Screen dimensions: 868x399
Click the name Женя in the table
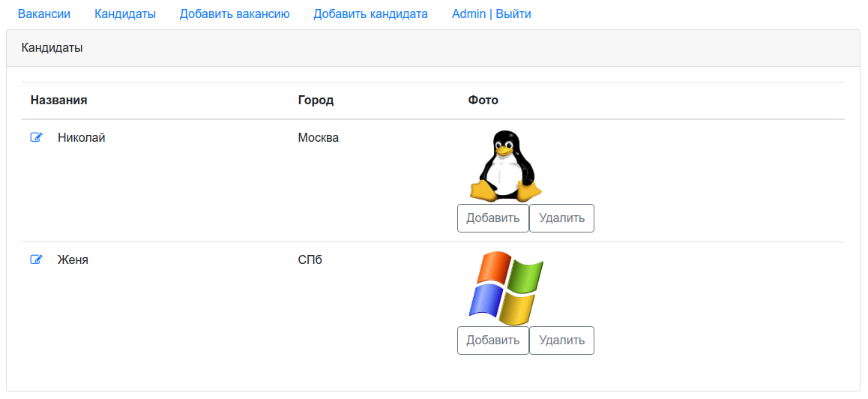click(x=73, y=259)
